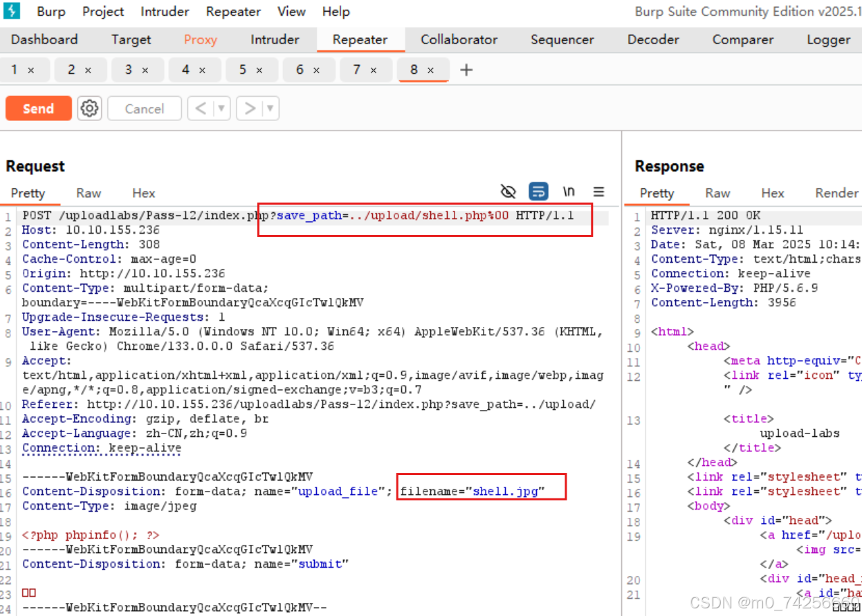Close Repeater tab 7
The image size is (862, 616).
pos(374,70)
